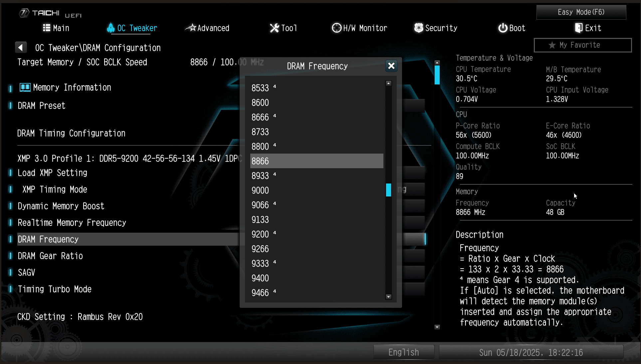Viewport: 641px width, 364px height.
Task: Click the OC Tweaker rocket icon
Action: point(110,28)
